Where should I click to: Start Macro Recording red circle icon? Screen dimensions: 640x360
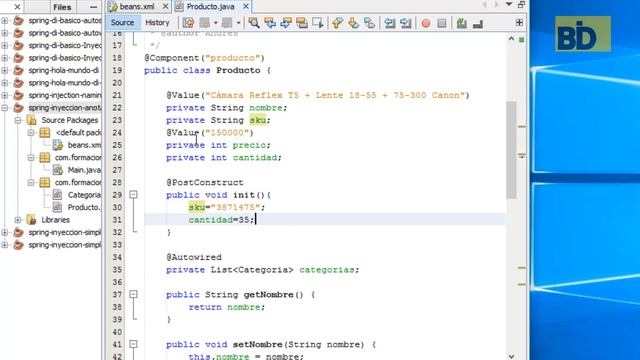[x=426, y=23]
